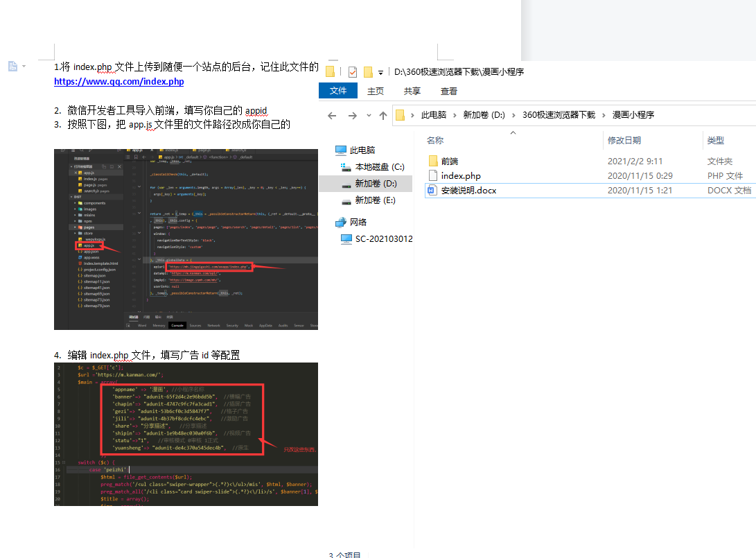Viewport: 756px width, 558px height.
Task: Click the Properties checkmark quick access icon
Action: coord(353,72)
